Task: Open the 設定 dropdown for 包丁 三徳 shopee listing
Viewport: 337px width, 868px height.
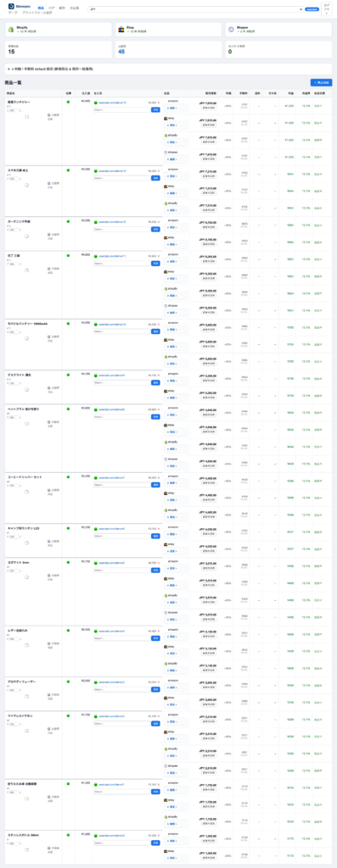Action: pos(177,312)
